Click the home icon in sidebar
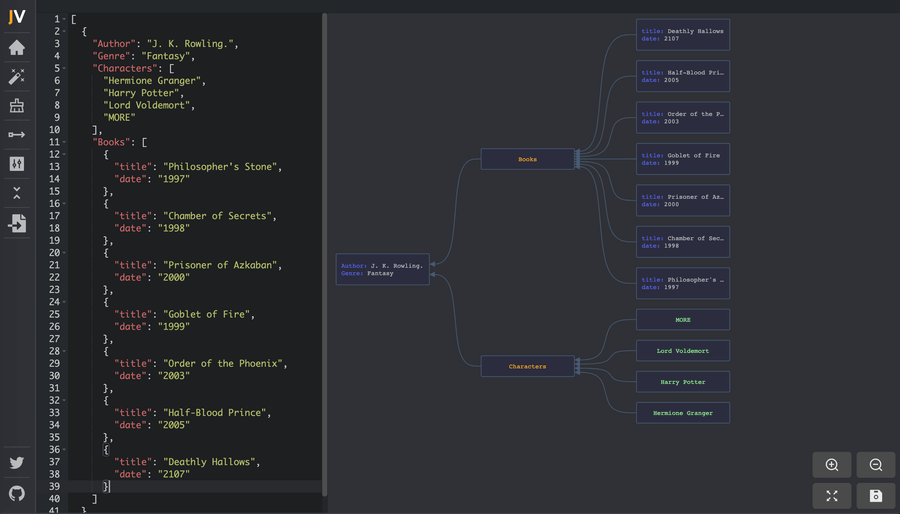 click(17, 48)
